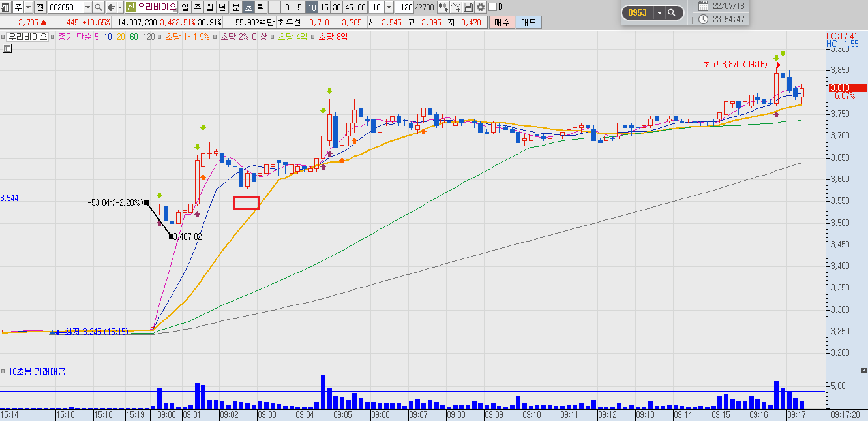868x421 pixels.
Task: Click the save chart floppy disk icon
Action: click(468, 7)
